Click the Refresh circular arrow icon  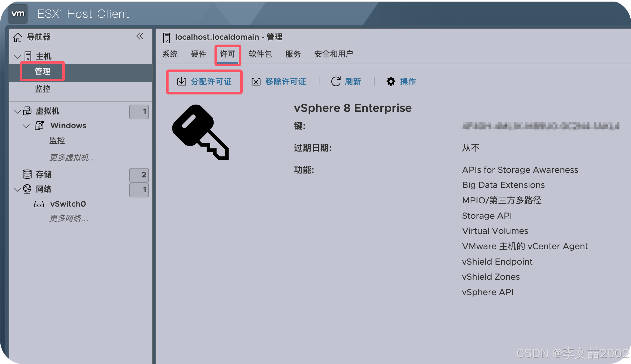click(x=336, y=81)
